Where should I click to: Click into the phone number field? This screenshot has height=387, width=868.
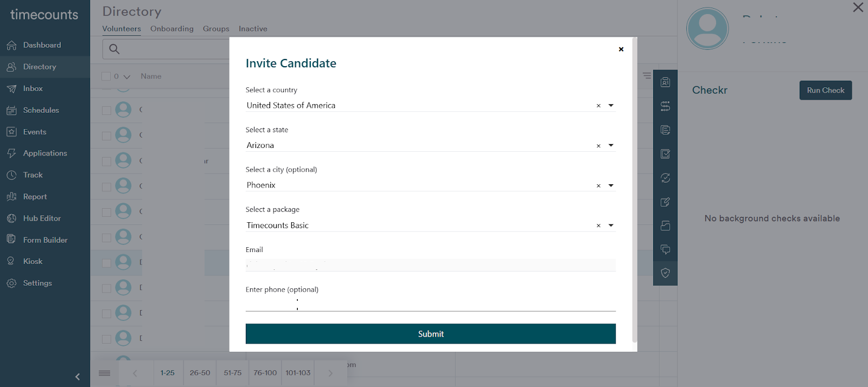click(x=431, y=304)
